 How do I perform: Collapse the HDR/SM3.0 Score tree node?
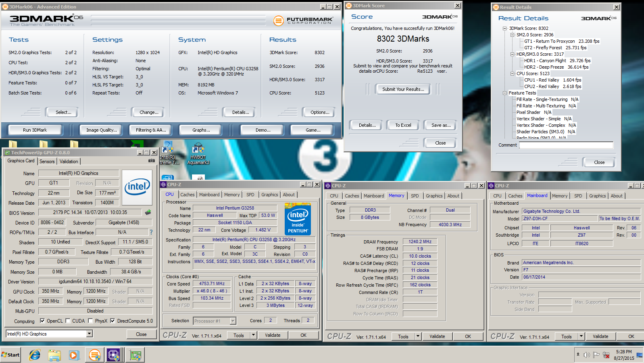click(x=512, y=54)
